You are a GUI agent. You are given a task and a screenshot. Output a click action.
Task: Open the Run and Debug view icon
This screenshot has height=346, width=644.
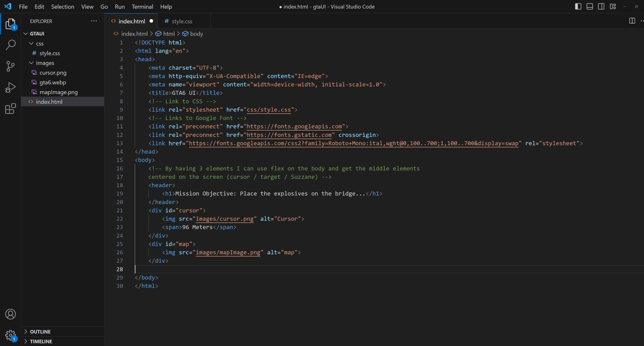click(10, 87)
